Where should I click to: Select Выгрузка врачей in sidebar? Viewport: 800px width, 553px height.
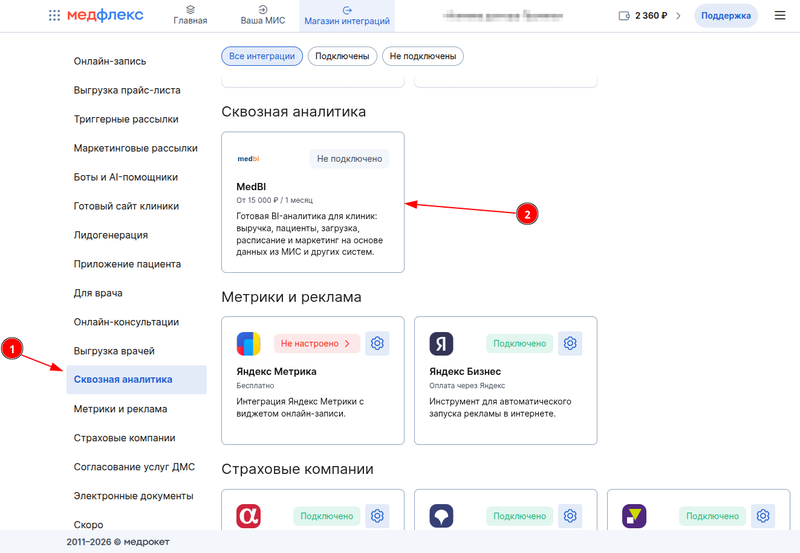114,351
